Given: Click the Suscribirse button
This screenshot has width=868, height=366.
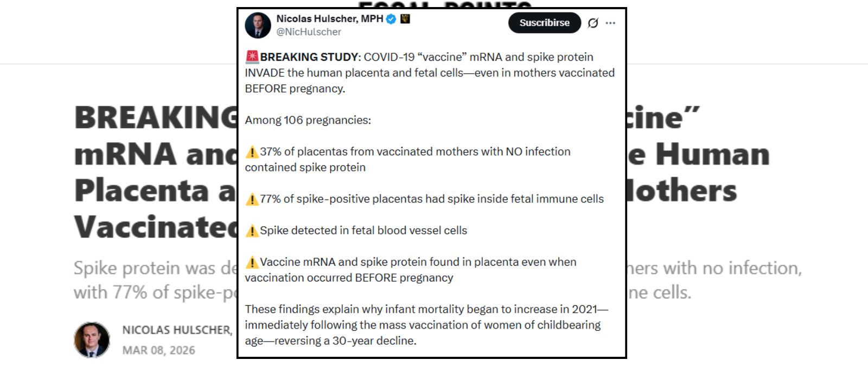Looking at the screenshot, I should click(x=544, y=23).
